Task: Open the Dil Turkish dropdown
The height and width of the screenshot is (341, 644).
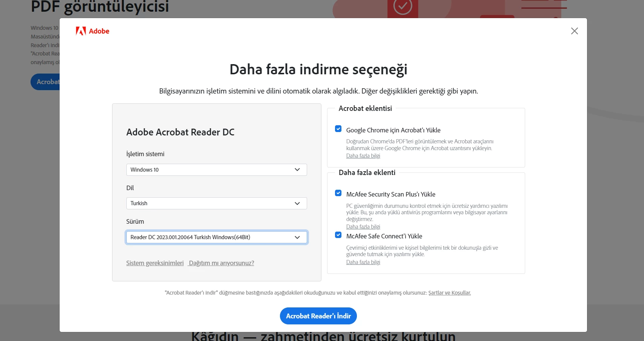Action: [217, 203]
